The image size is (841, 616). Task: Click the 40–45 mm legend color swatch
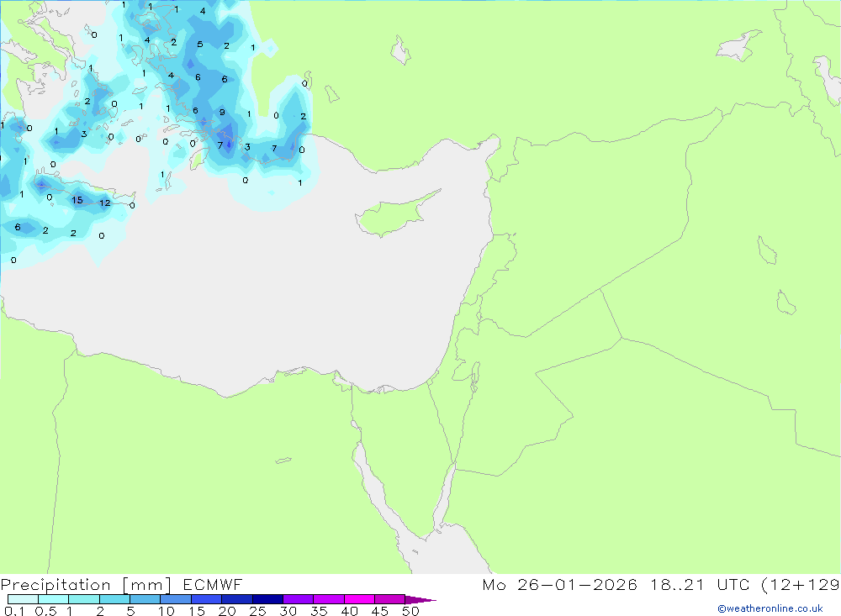pos(359,599)
